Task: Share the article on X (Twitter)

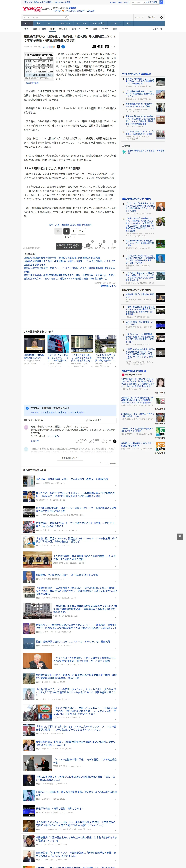Action: click(x=58, y=47)
